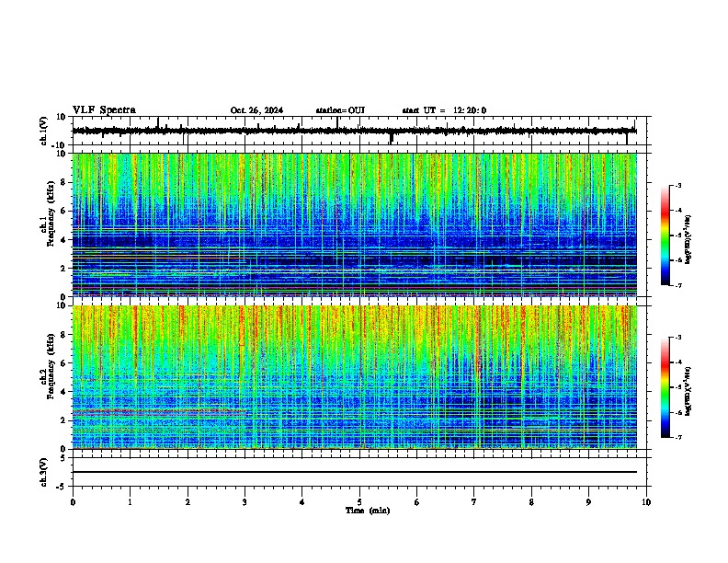Click the ch.2 spectrogram color scale bar

point(665,387)
